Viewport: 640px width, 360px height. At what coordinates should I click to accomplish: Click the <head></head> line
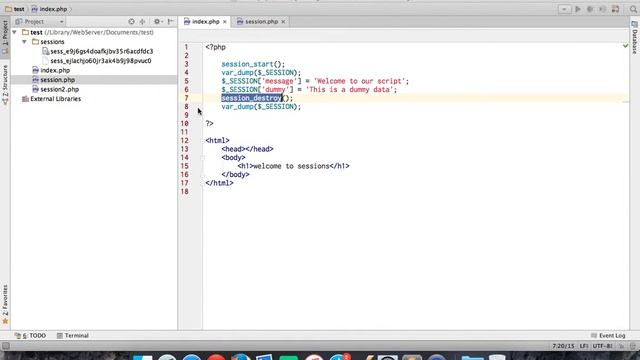[x=247, y=149]
